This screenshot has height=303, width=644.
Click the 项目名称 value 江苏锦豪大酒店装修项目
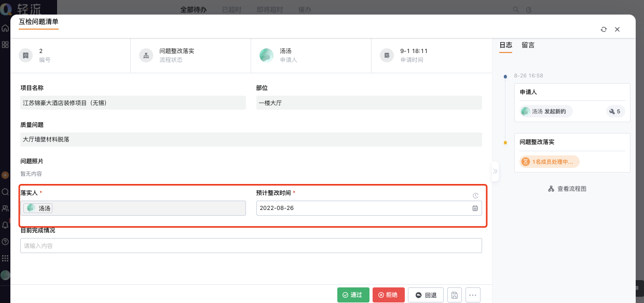point(133,103)
